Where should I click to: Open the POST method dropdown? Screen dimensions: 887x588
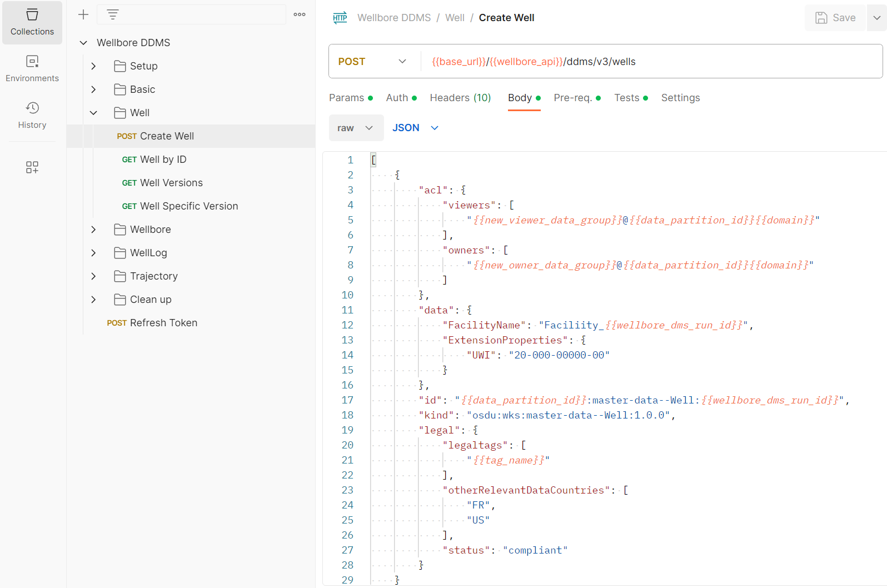tap(372, 62)
